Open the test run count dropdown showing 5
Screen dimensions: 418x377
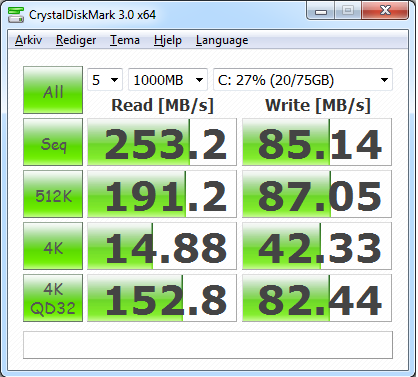(x=105, y=80)
